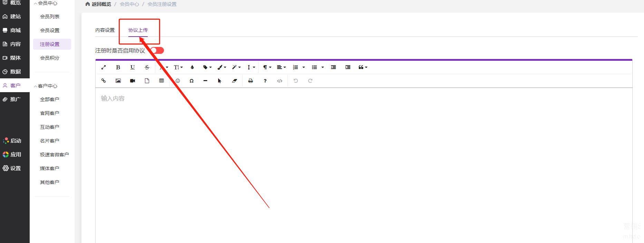644x243 pixels.
Task: Expand the text alignment dropdown
Action: tap(281, 67)
